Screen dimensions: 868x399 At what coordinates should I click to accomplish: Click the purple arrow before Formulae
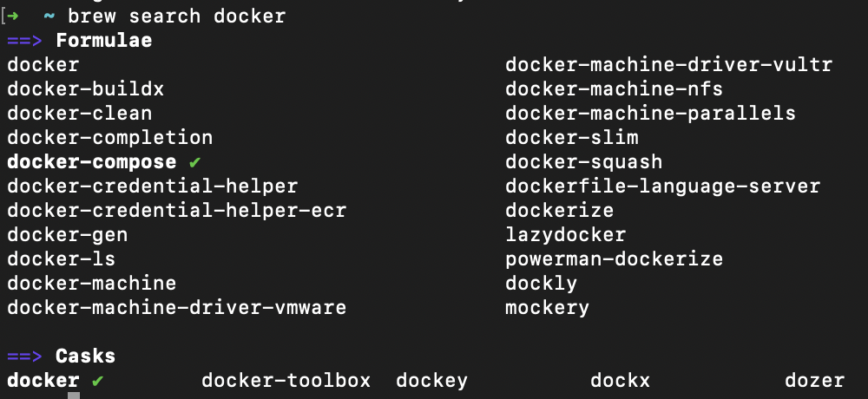coord(24,41)
